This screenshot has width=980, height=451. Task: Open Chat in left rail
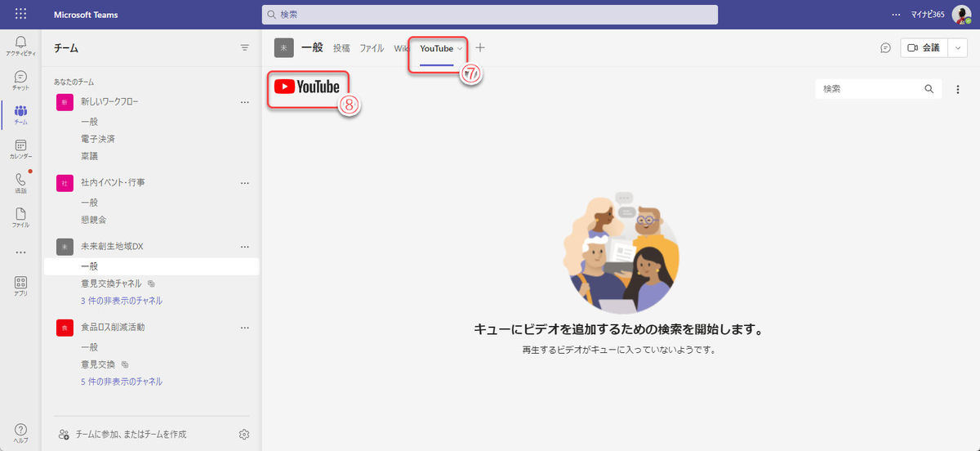point(20,80)
